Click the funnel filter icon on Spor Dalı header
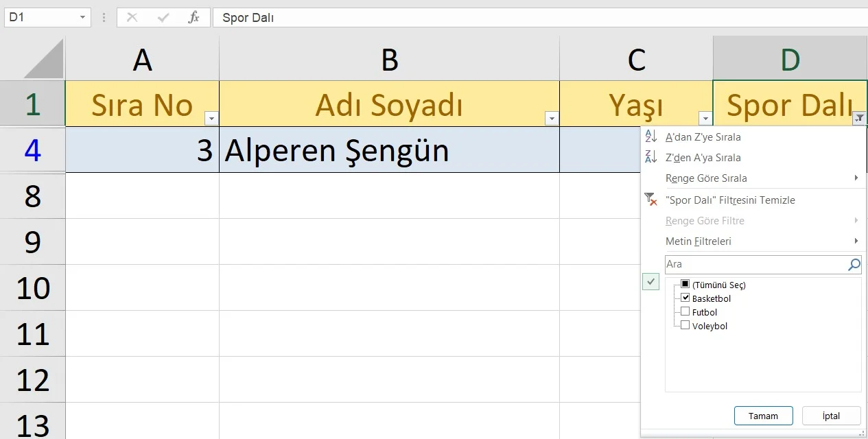 (859, 117)
